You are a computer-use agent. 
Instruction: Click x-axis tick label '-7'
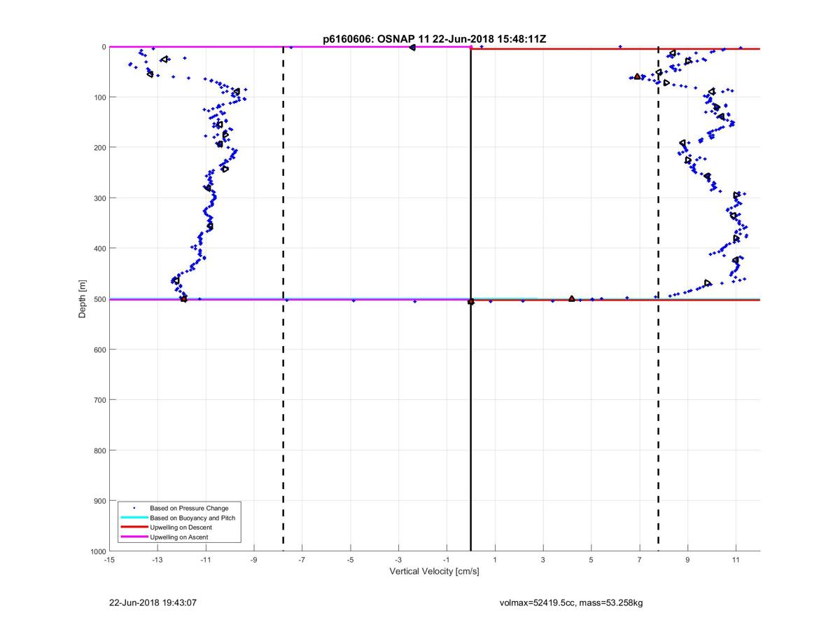(x=302, y=560)
